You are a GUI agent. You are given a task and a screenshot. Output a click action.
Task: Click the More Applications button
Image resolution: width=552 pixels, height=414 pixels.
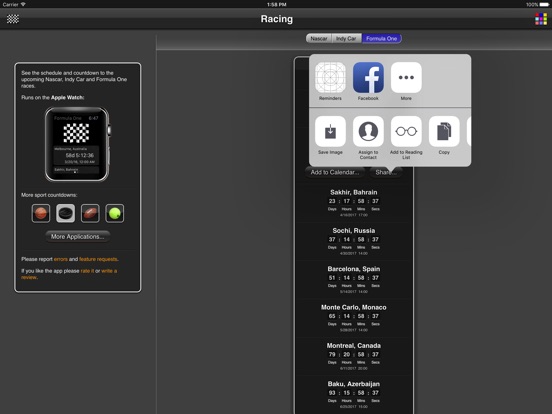(x=77, y=237)
